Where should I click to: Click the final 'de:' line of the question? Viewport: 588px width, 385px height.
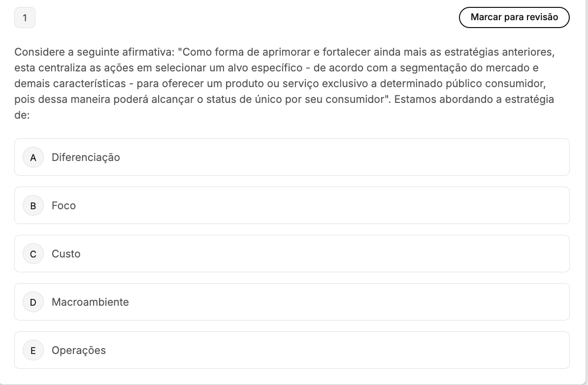pyautogui.click(x=22, y=115)
